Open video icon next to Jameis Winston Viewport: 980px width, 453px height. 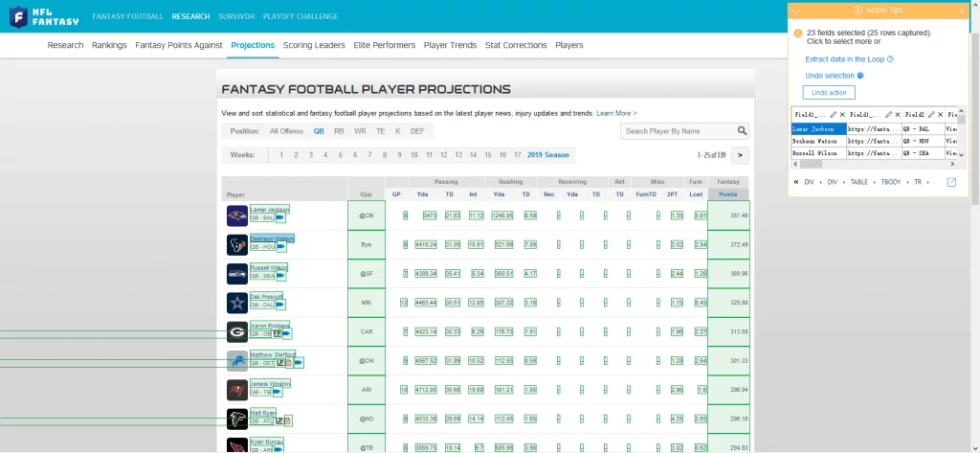pos(278,393)
